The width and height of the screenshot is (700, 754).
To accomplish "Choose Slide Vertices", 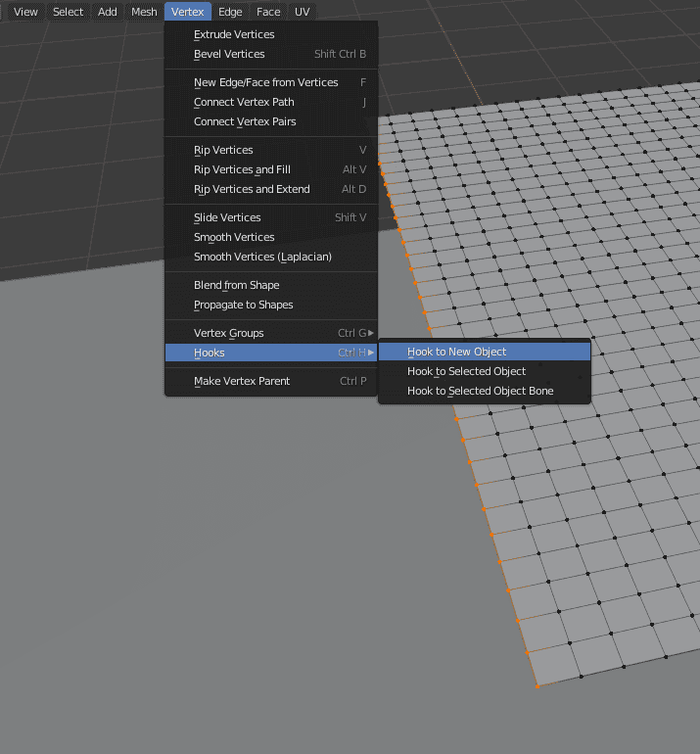I will 227,217.
